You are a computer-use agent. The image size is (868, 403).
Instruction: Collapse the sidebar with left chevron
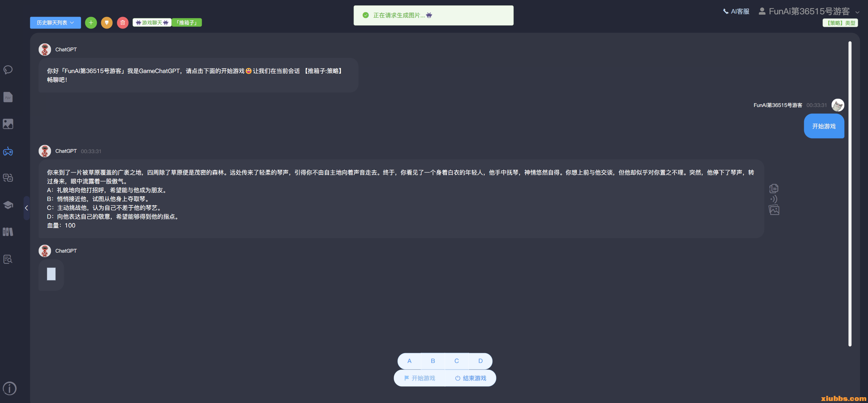(26, 208)
